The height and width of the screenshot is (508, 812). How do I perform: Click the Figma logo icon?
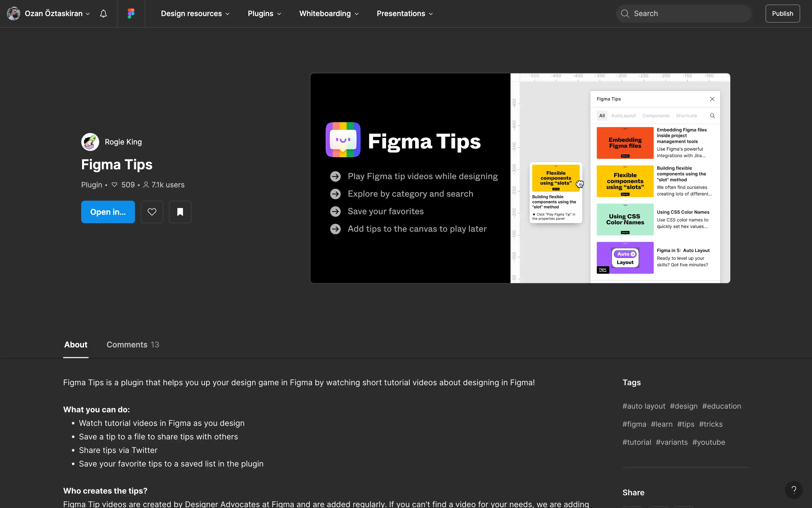[x=131, y=14]
